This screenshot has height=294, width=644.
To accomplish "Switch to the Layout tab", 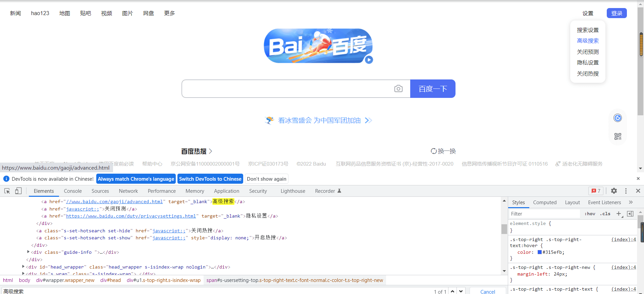I will [572, 202].
